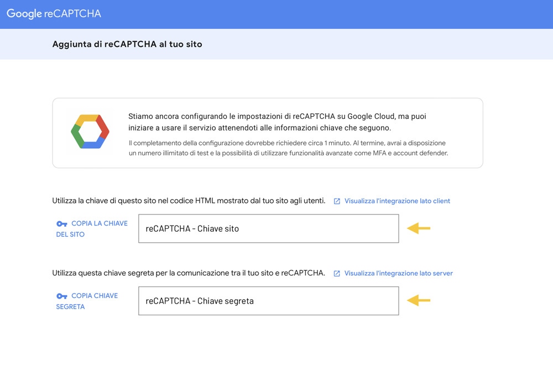Select the reCAPTCHA - Chiave sito field

click(268, 228)
